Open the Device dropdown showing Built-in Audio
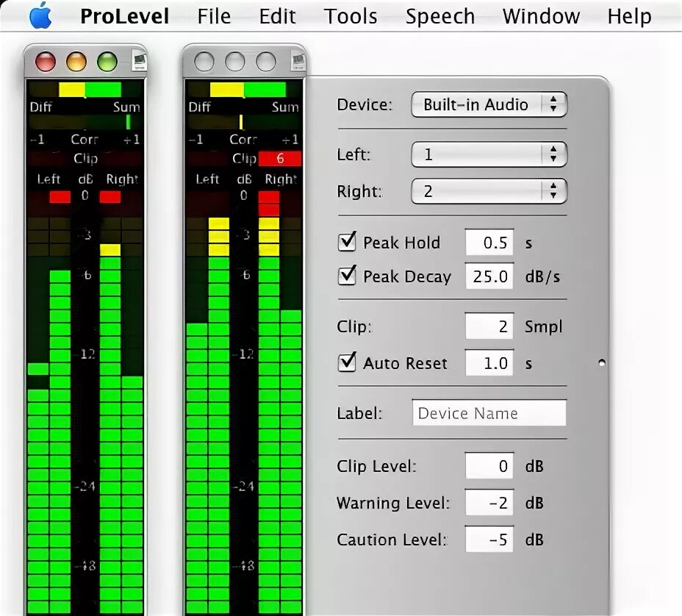Viewport: 682px width, 616px height. coord(489,104)
